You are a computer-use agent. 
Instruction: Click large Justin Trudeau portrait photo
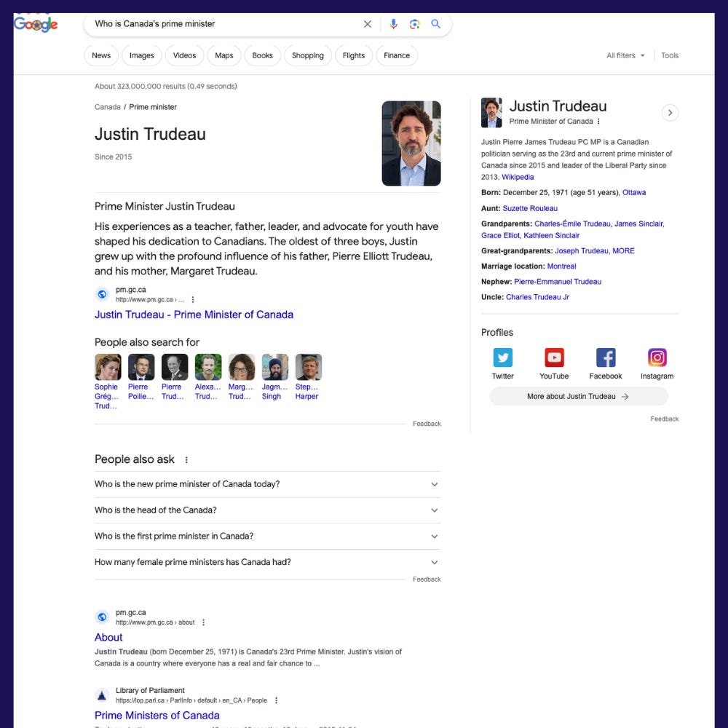point(411,143)
